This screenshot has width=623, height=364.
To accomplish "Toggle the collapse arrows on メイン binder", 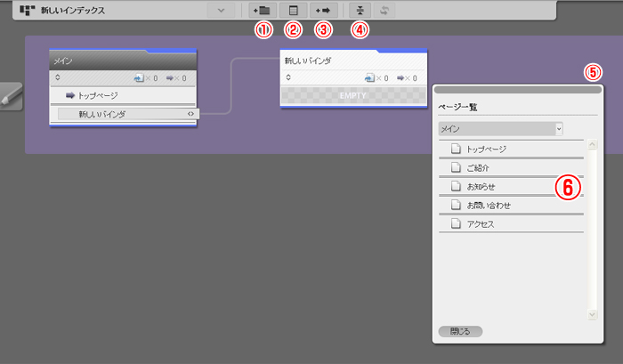I will (58, 77).
